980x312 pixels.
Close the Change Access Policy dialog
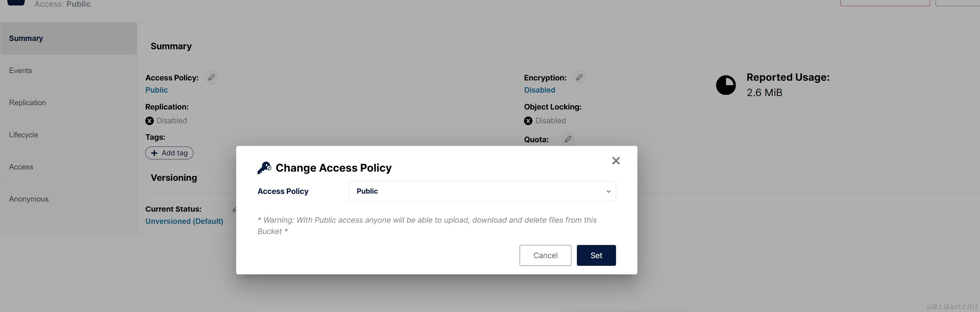615,161
